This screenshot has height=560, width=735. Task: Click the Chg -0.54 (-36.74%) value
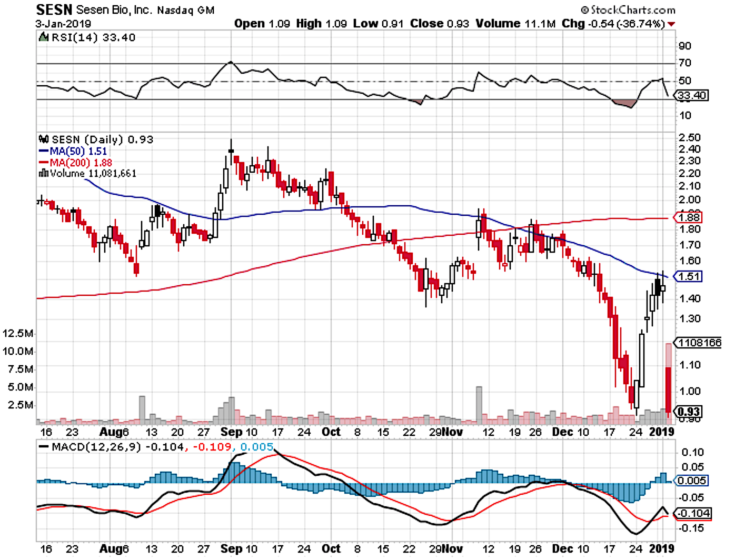[x=613, y=24]
